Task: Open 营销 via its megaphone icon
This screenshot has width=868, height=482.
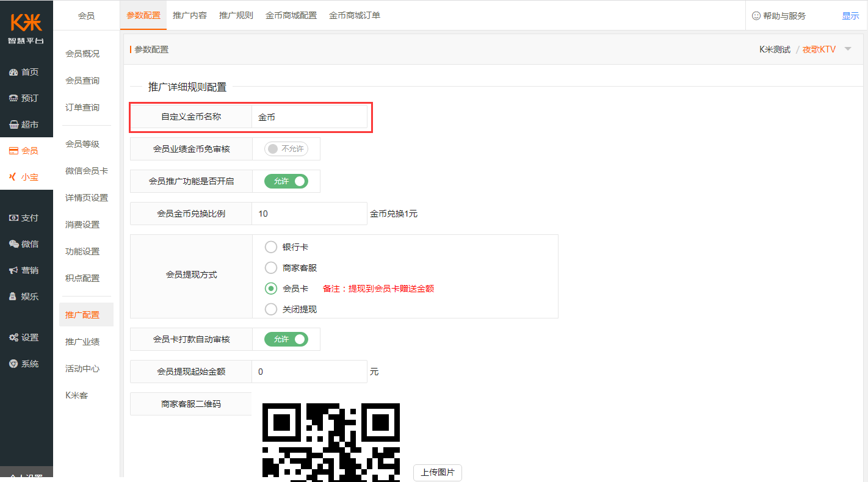Action: point(13,270)
